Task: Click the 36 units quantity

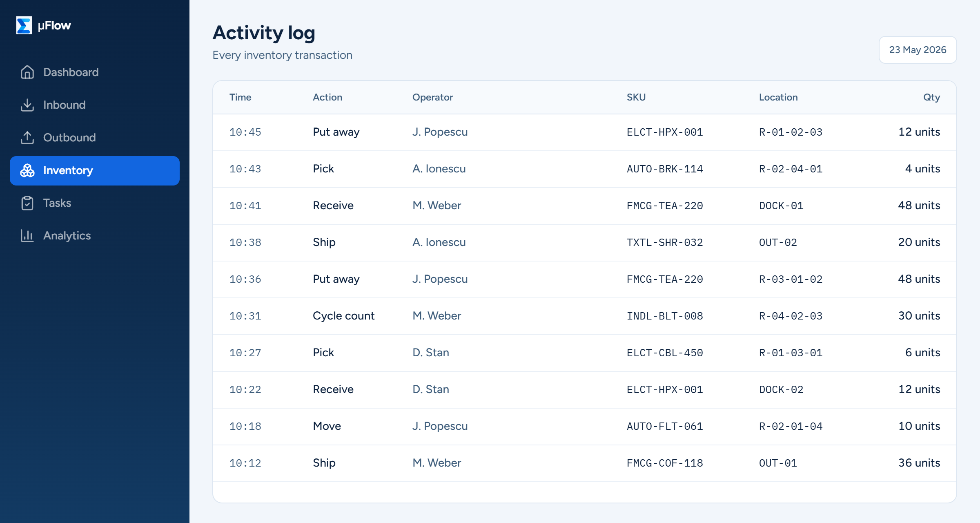Action: click(x=919, y=463)
